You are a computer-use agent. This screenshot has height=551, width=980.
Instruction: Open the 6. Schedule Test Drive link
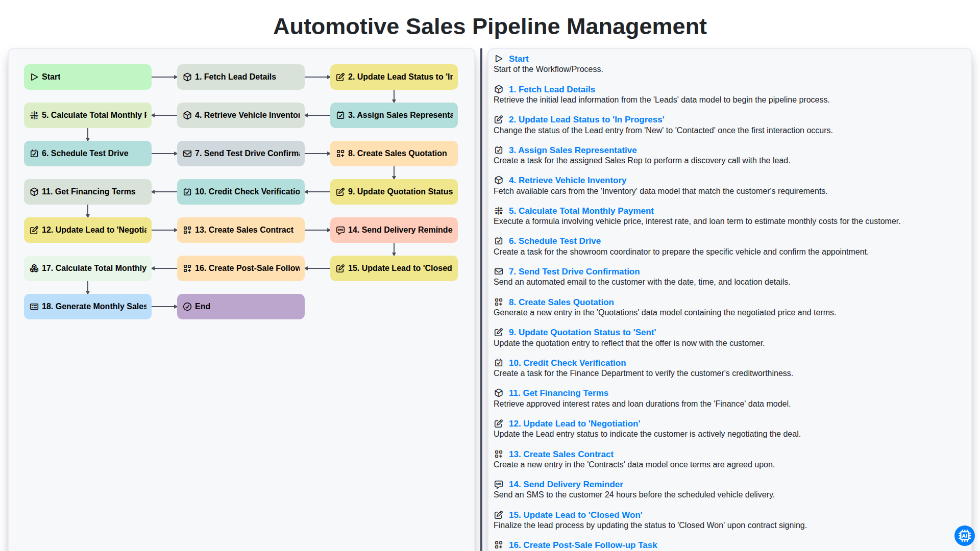point(555,241)
